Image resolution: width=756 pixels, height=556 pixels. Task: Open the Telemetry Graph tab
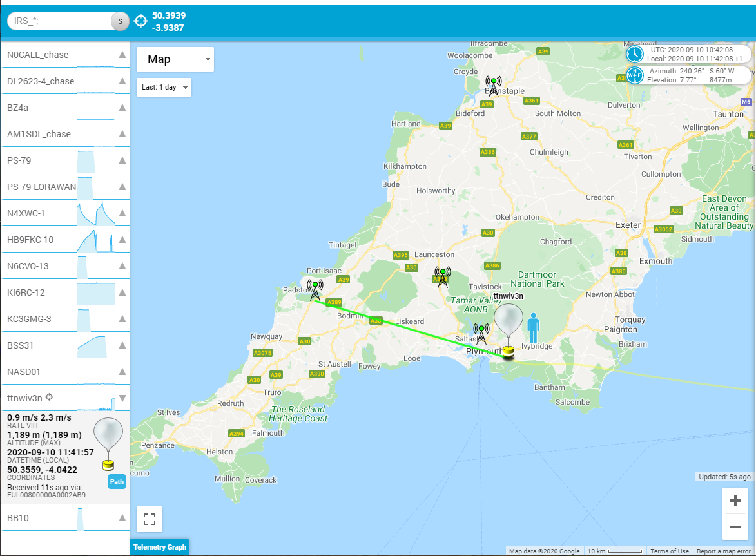tap(160, 548)
